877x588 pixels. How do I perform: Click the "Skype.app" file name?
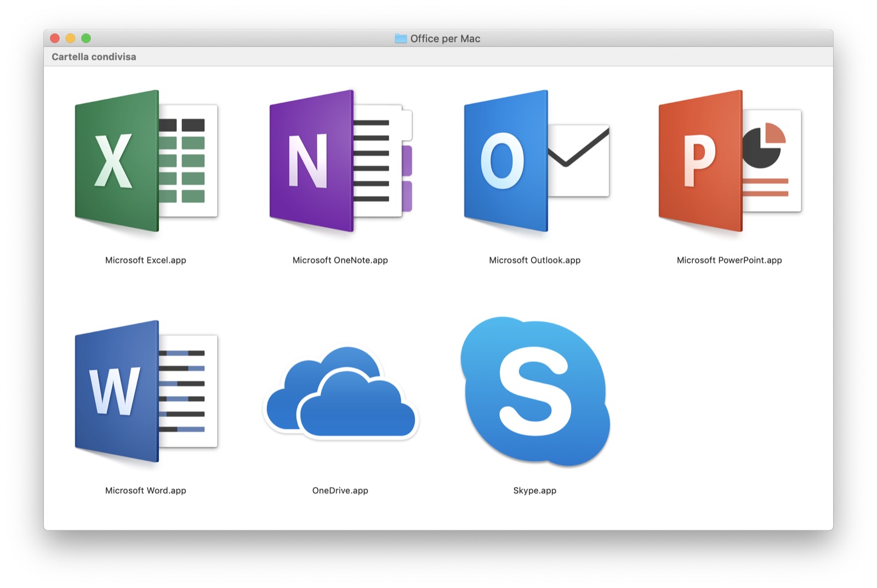[x=535, y=490]
